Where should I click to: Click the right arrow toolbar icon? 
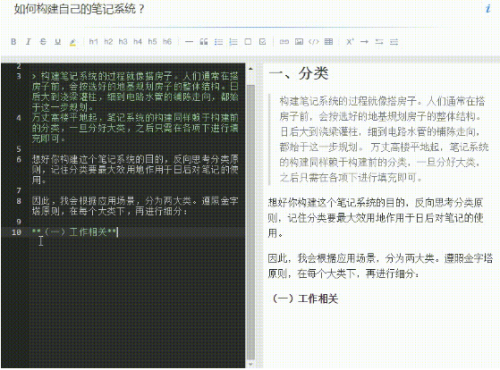(364, 42)
